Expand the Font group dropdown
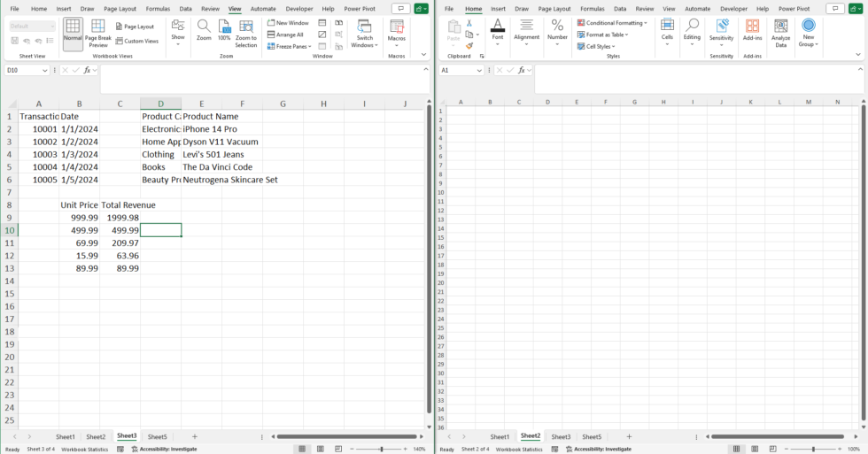This screenshot has width=868, height=454. (498, 32)
